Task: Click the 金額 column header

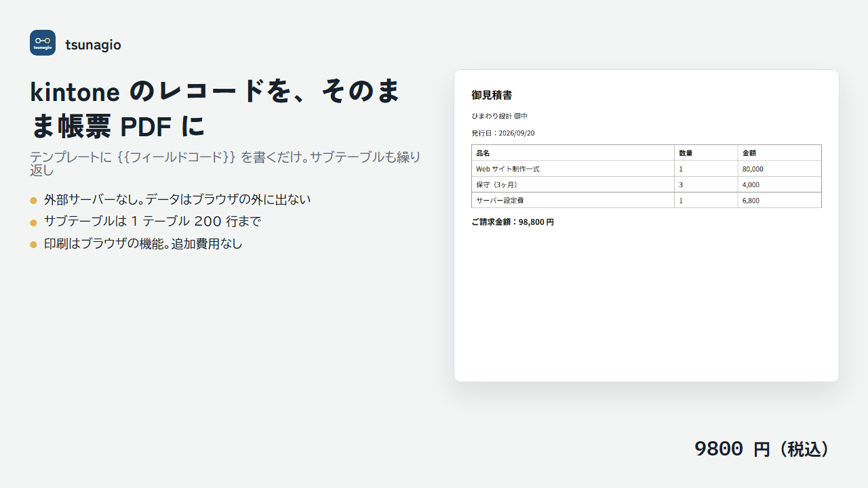Action: tap(779, 152)
